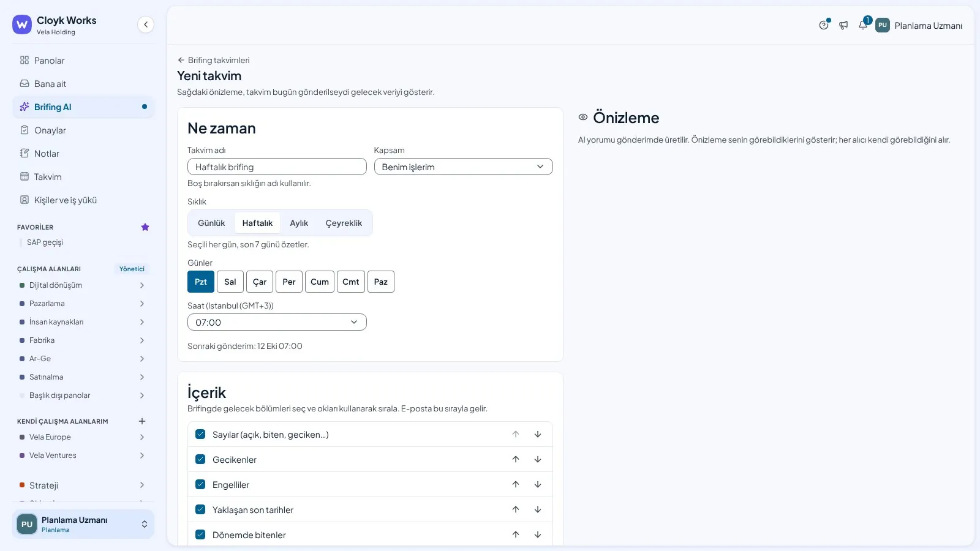Uncheck the Sayılar section checkbox
Screen dimensions: 980x551
pos(200,434)
